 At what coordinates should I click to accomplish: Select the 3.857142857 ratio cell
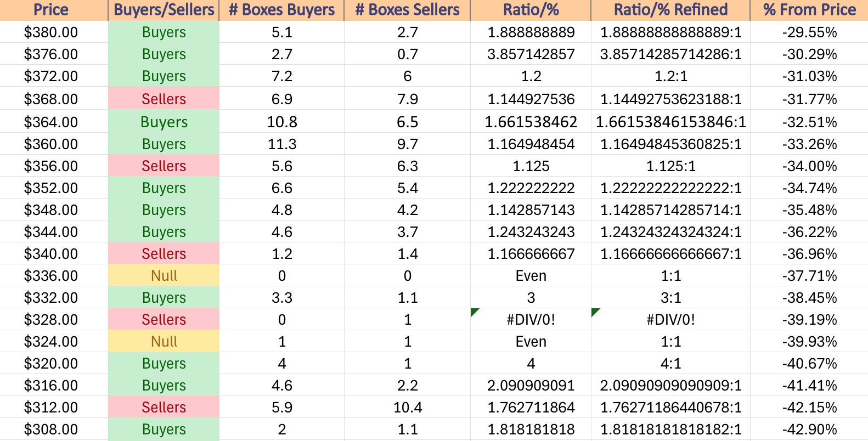click(531, 54)
